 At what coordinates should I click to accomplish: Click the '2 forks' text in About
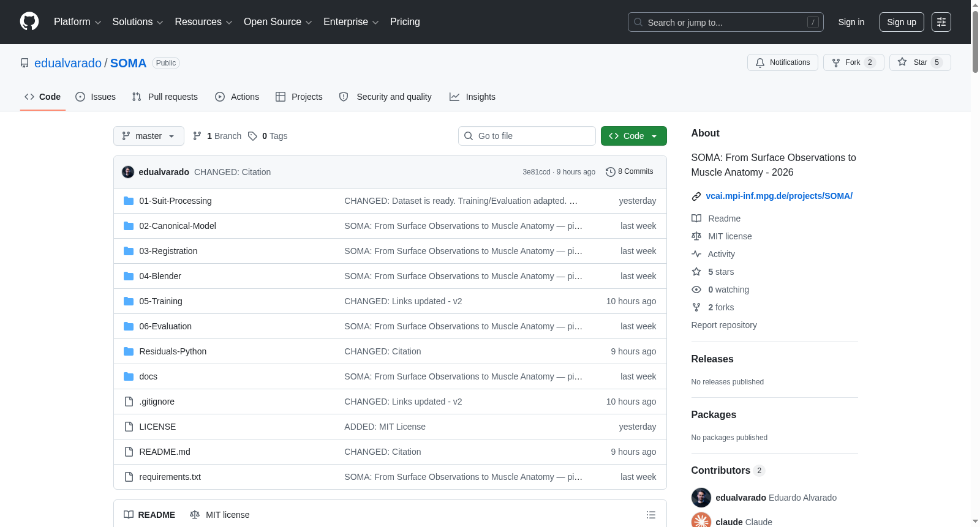[721, 307]
